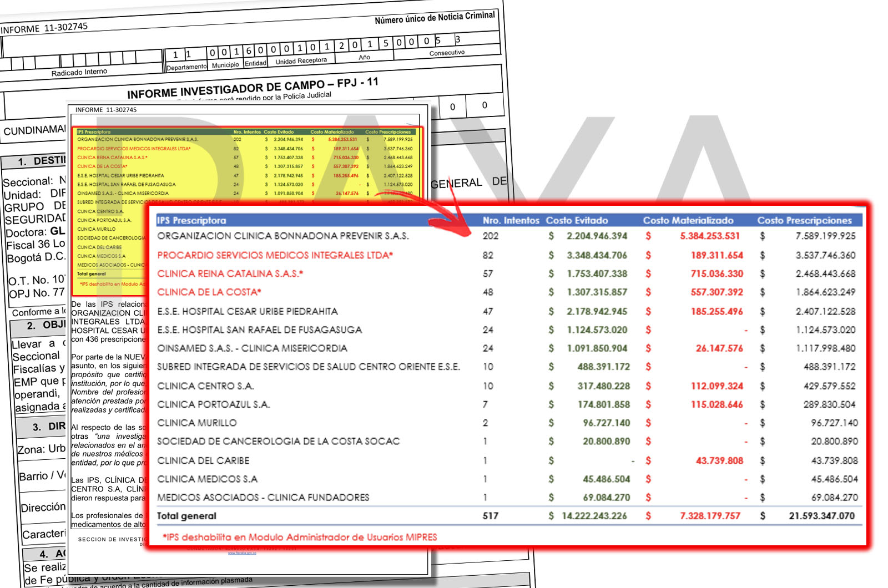888x588 pixels.
Task: Click '1.117.998.480' in enlarged table
Action: click(826, 348)
